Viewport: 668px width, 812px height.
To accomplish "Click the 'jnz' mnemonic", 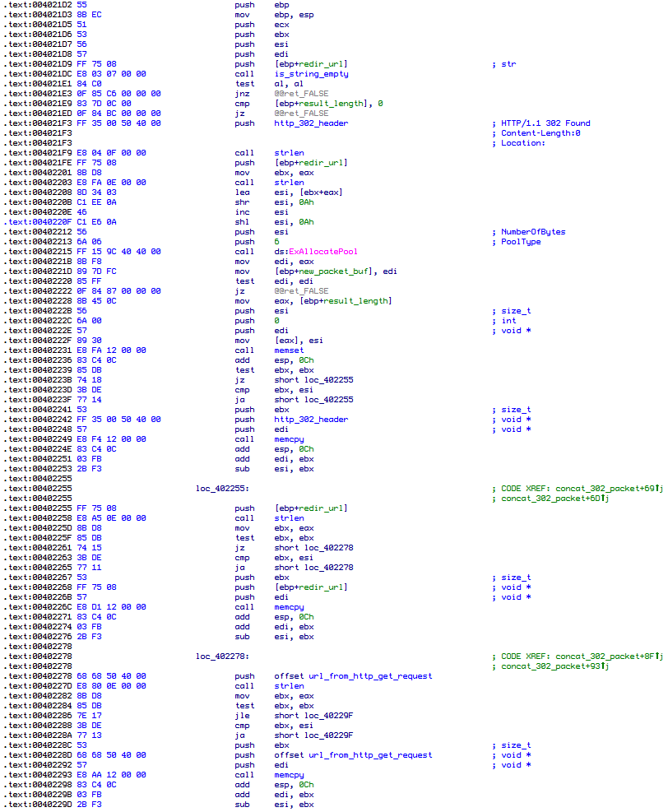I will coord(242,94).
